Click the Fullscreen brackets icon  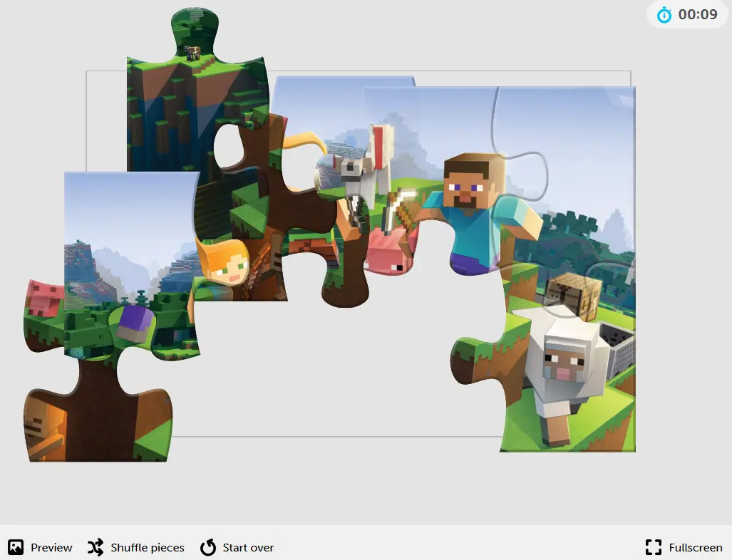point(654,547)
